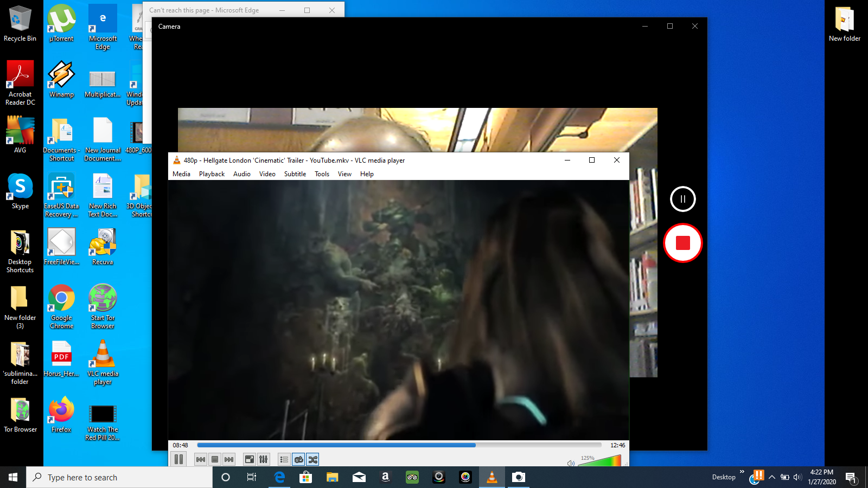868x488 pixels.
Task: Open VLC Help menu
Action: 367,174
